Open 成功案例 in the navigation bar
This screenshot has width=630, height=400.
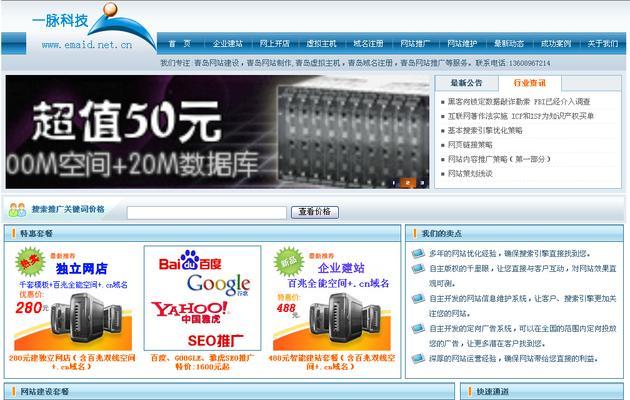[556, 43]
